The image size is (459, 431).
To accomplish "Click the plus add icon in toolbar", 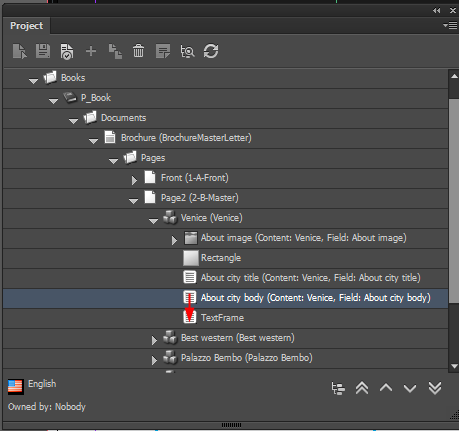I will [91, 51].
